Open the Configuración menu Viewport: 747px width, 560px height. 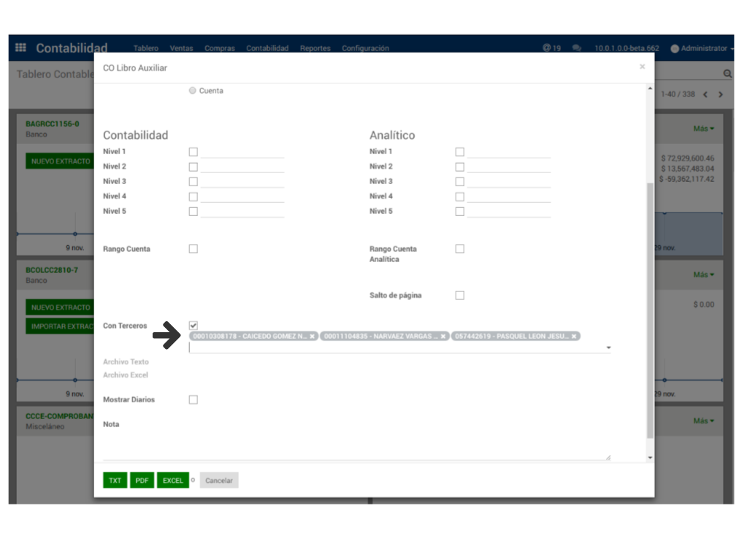(365, 48)
